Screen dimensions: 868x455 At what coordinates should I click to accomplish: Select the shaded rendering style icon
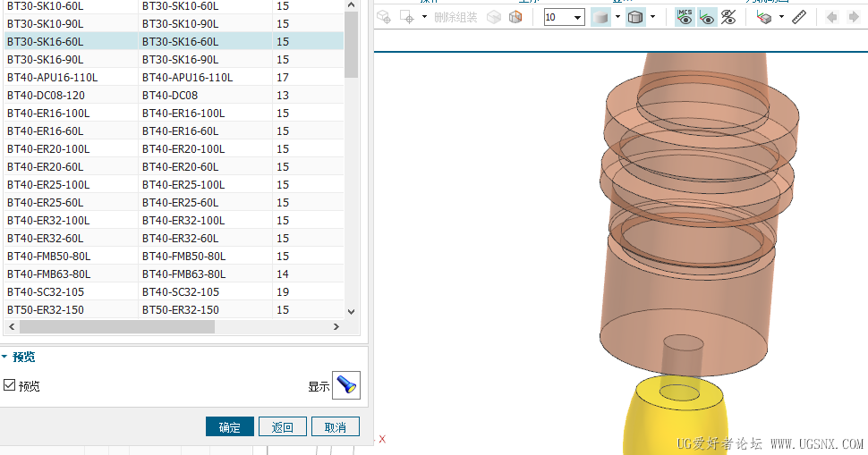pyautogui.click(x=600, y=17)
